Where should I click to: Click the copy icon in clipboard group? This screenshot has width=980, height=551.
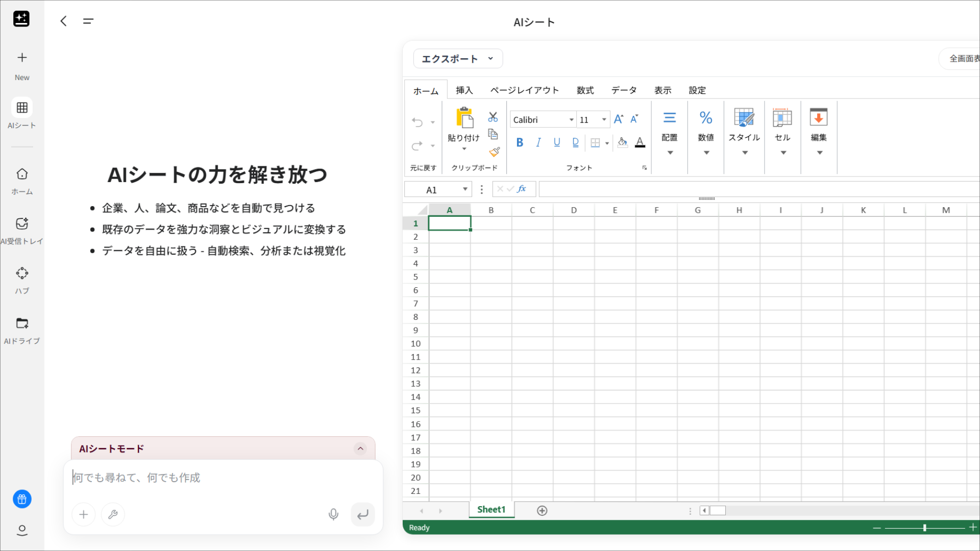[493, 134]
